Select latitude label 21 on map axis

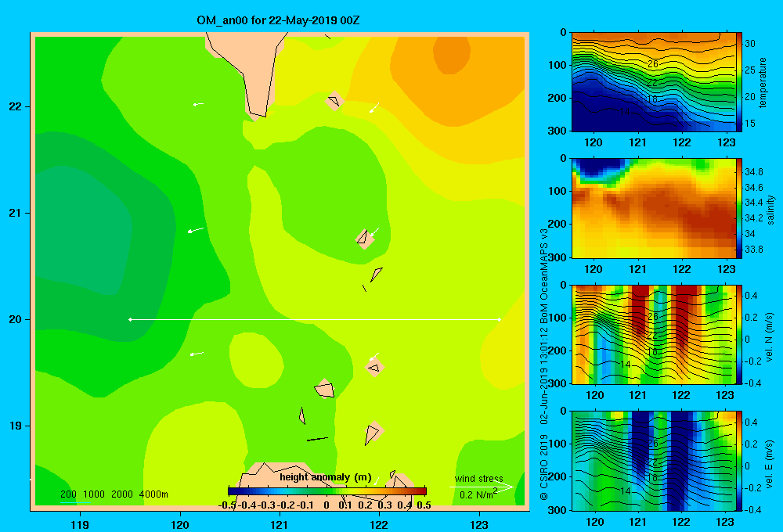[16, 213]
